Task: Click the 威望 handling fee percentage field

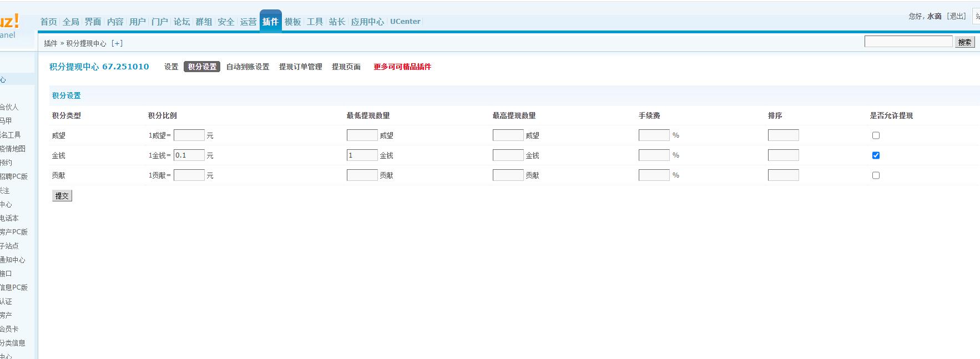Action: coord(654,135)
